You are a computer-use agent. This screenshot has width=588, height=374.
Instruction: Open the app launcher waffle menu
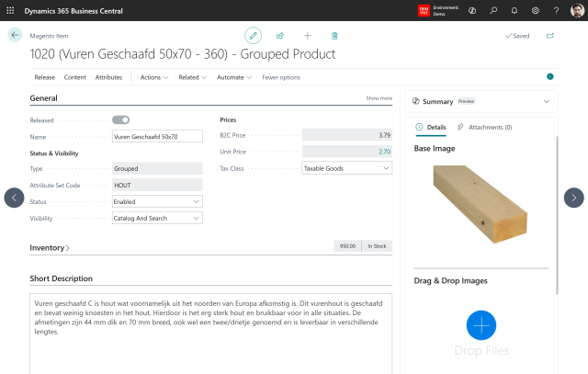[x=10, y=10]
